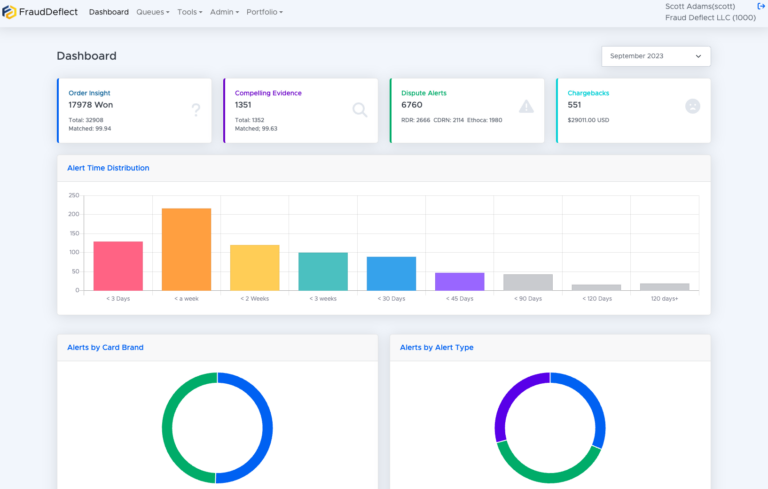Click the gray '< 90 Days' bar
This screenshot has width=768, height=489.
(528, 282)
